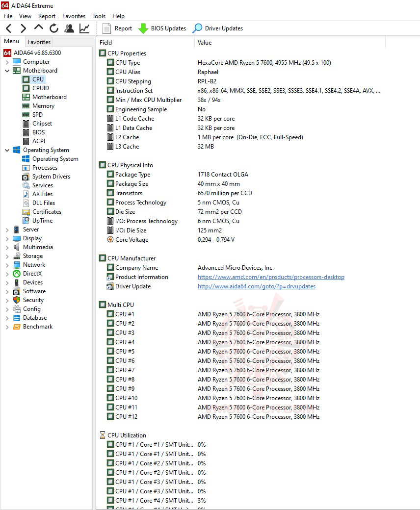Open the user manage icon in toolbar

[69, 28]
